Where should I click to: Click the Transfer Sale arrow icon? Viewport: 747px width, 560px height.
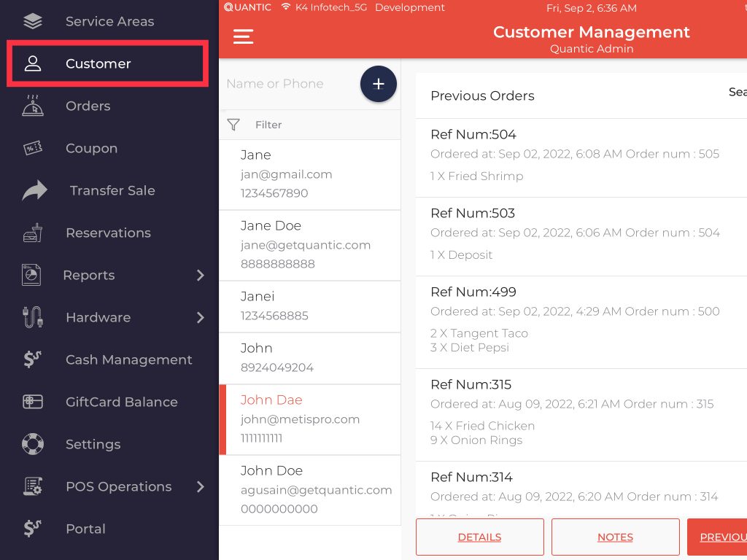coord(34,190)
